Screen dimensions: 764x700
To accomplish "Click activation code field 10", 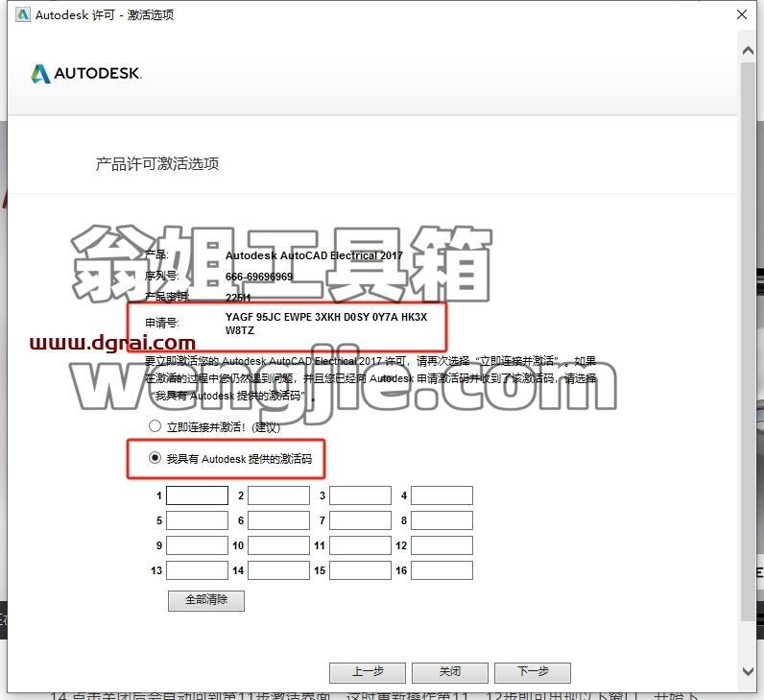I will pyautogui.click(x=278, y=545).
